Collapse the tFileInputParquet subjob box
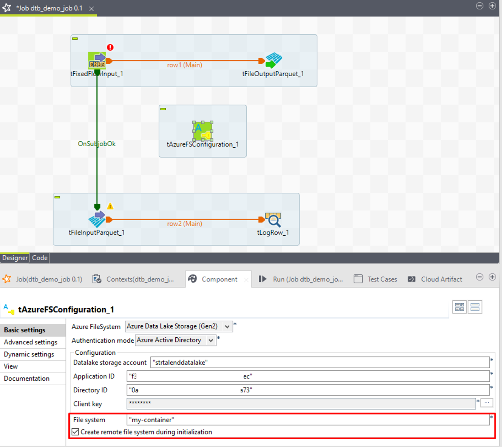502x448 pixels. coord(57,197)
